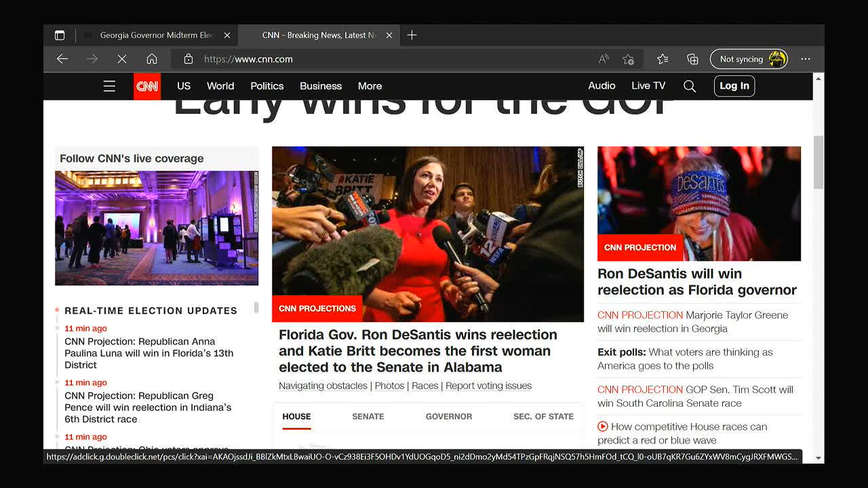Open Live TV
The width and height of the screenshot is (868, 488).
tap(648, 85)
